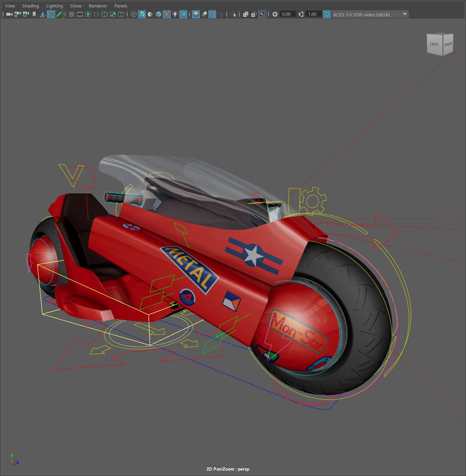Open the Renderer menu
Viewport: 466px width, 476px height.
[98, 6]
